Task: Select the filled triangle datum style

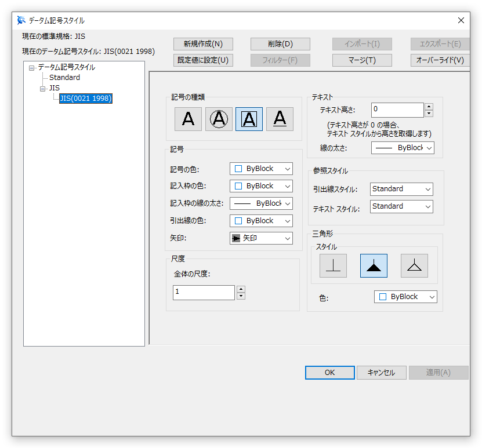Action: pyautogui.click(x=374, y=265)
